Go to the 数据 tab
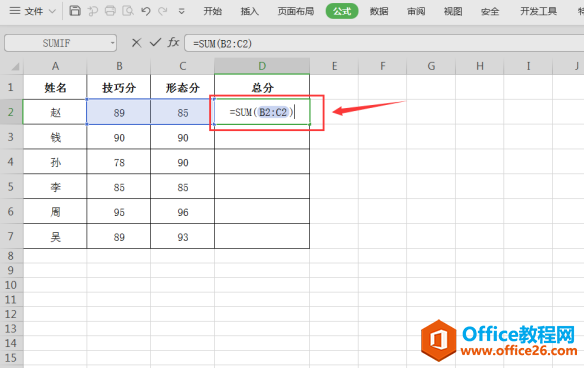Viewport: 584px width, 368px height. point(379,11)
